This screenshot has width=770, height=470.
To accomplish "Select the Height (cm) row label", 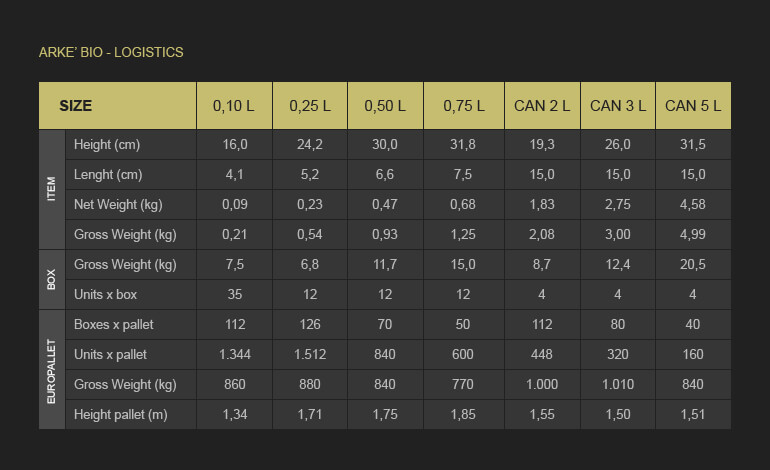I will click(107, 144).
